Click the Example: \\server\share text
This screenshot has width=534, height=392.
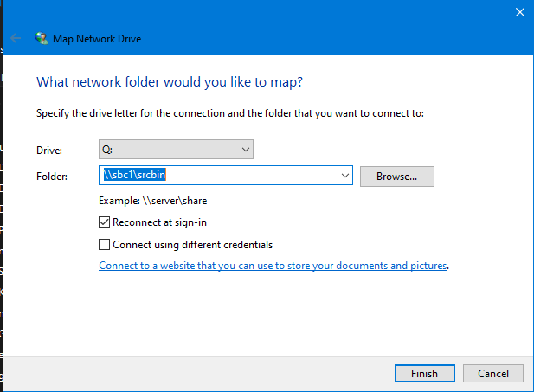point(153,201)
